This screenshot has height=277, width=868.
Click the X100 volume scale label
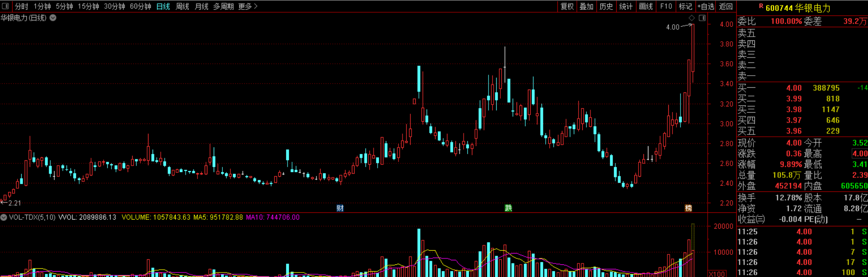(x=717, y=274)
